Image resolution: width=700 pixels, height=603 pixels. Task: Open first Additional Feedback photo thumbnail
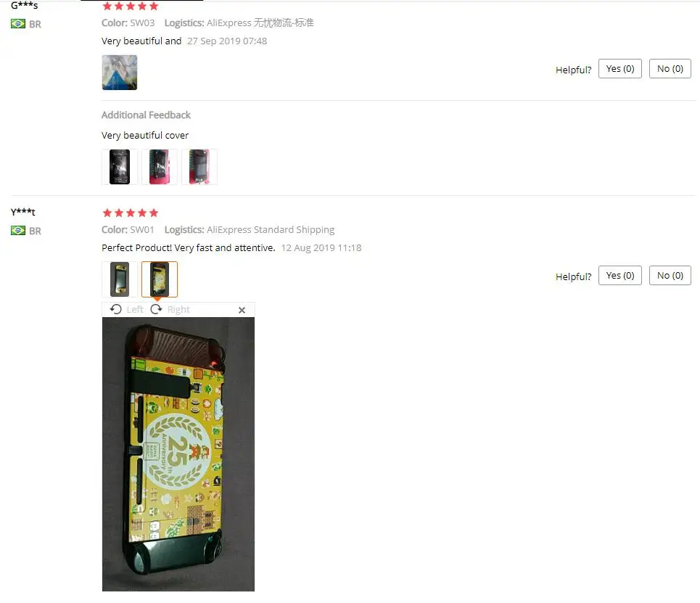pos(120,167)
